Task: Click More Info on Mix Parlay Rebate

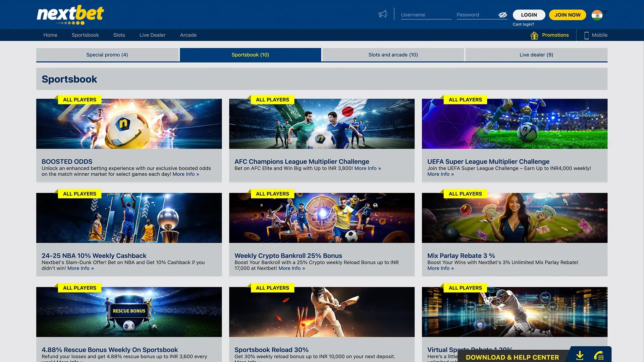Action: point(440,268)
